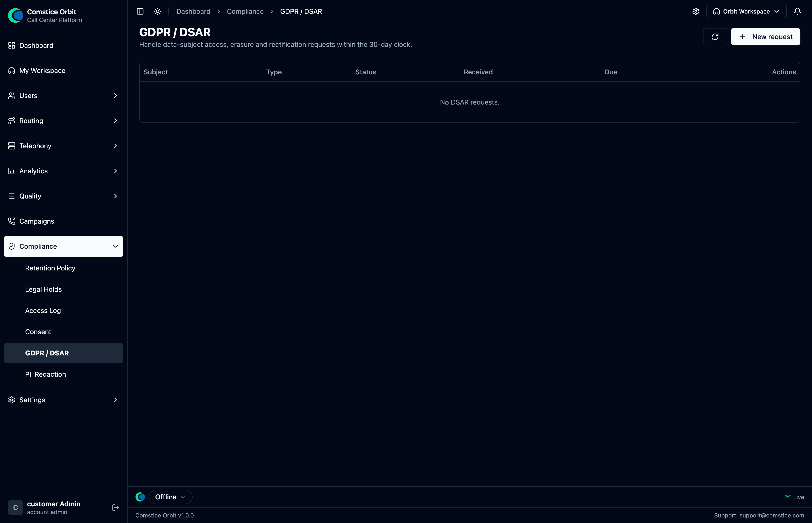Click the Orbit logo beside Offline status
812x523 pixels.
140,497
